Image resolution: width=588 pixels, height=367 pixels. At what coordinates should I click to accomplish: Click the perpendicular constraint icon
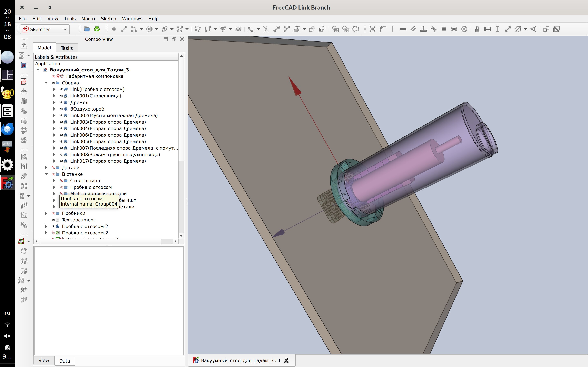tap(423, 29)
